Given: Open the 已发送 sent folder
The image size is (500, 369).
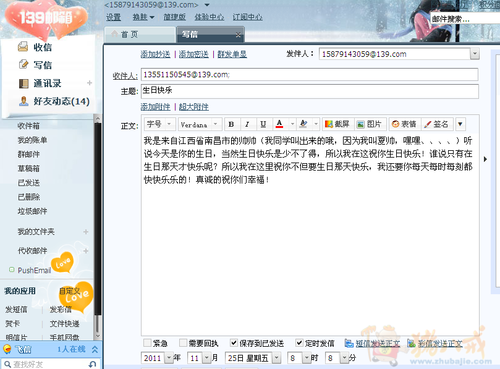Looking at the screenshot, I should click(x=29, y=183).
